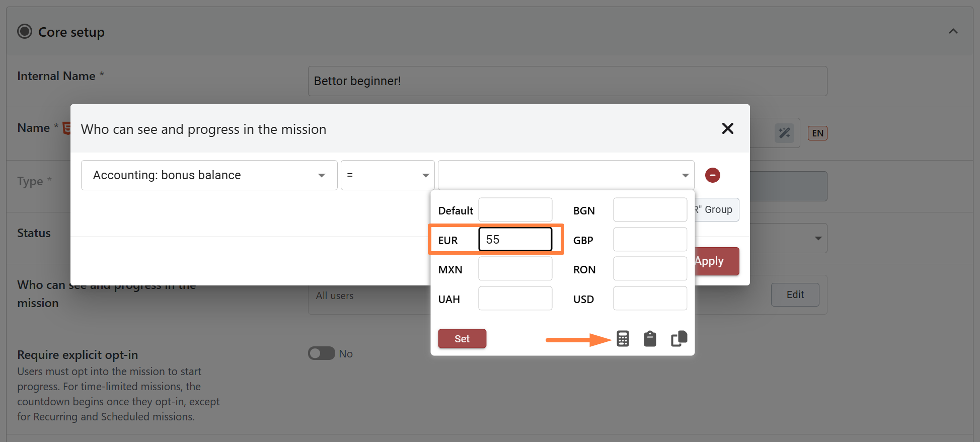Collapse the Core setup section
This screenshot has height=442, width=980.
point(953,32)
